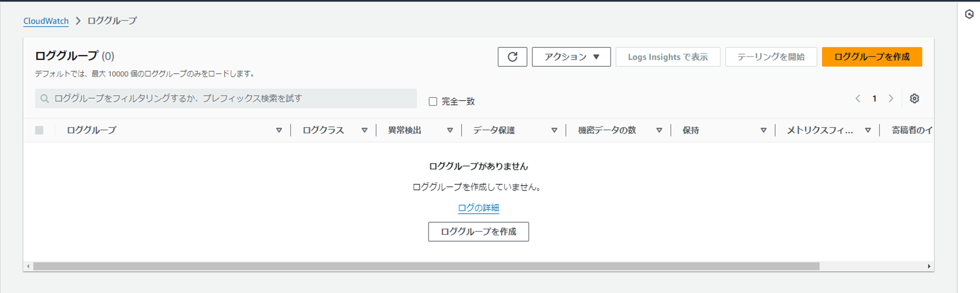Screen dimensions: 980x293
Task: Sort by ログクラス column arrow
Action: (x=365, y=130)
